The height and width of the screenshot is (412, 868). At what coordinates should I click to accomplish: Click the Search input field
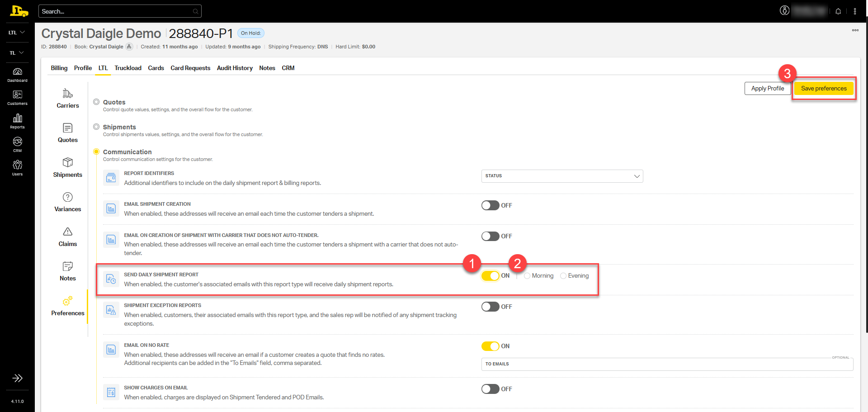pos(120,11)
